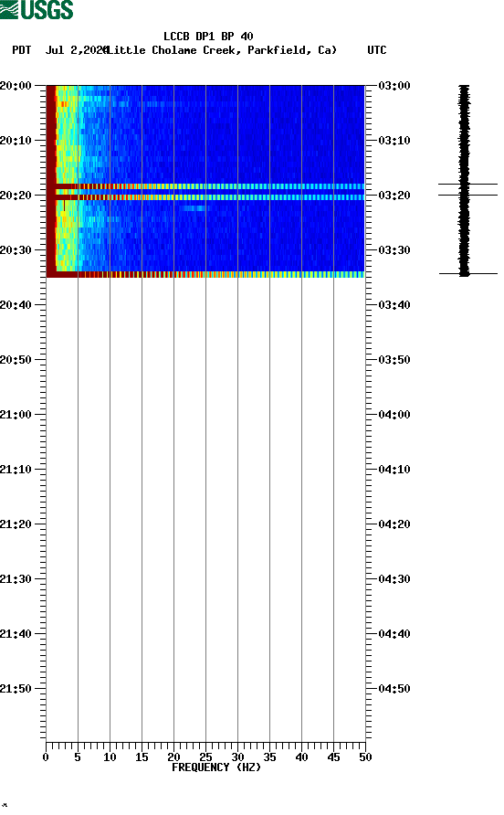Viewport: 504px width, 815px height.
Task: Click the '03:10' UTC time label
Action: click(394, 141)
